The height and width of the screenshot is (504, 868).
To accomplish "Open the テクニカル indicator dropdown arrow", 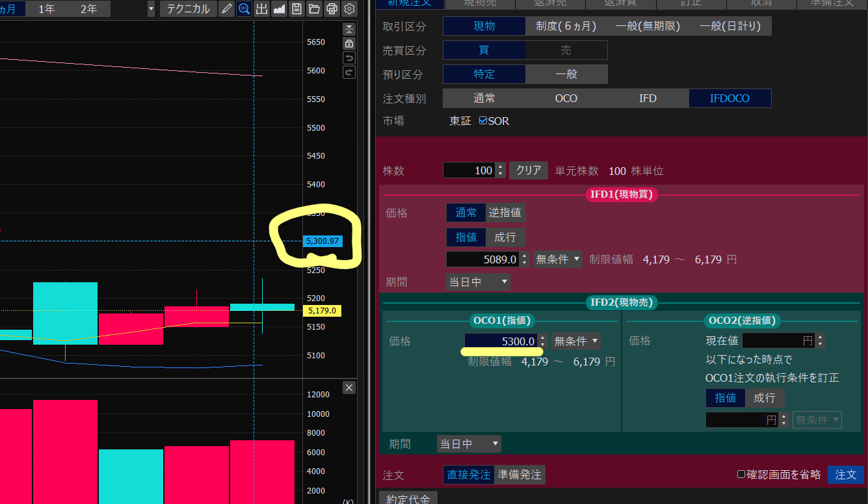I will [x=151, y=9].
